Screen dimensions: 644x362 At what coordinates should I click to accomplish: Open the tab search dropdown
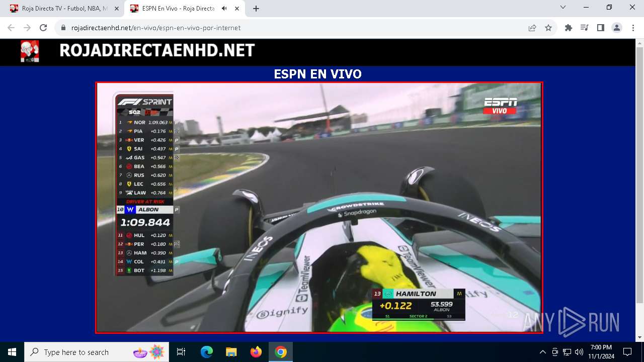[563, 8]
